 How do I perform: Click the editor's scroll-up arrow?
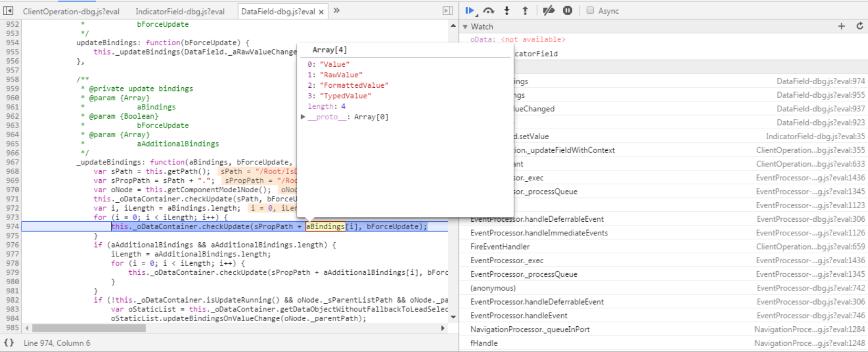453,25
